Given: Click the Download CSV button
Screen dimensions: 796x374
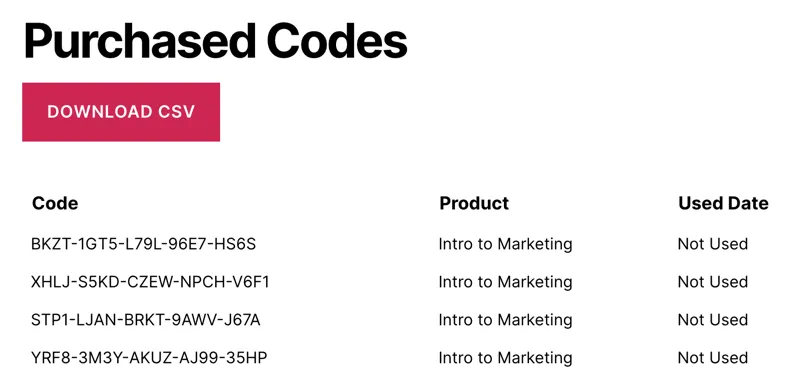Looking at the screenshot, I should (121, 112).
